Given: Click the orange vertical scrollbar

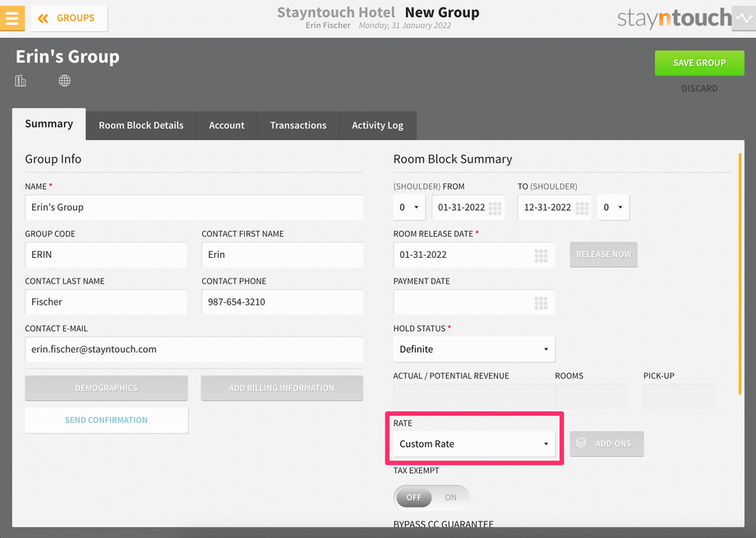Looking at the screenshot, I should 740,274.
